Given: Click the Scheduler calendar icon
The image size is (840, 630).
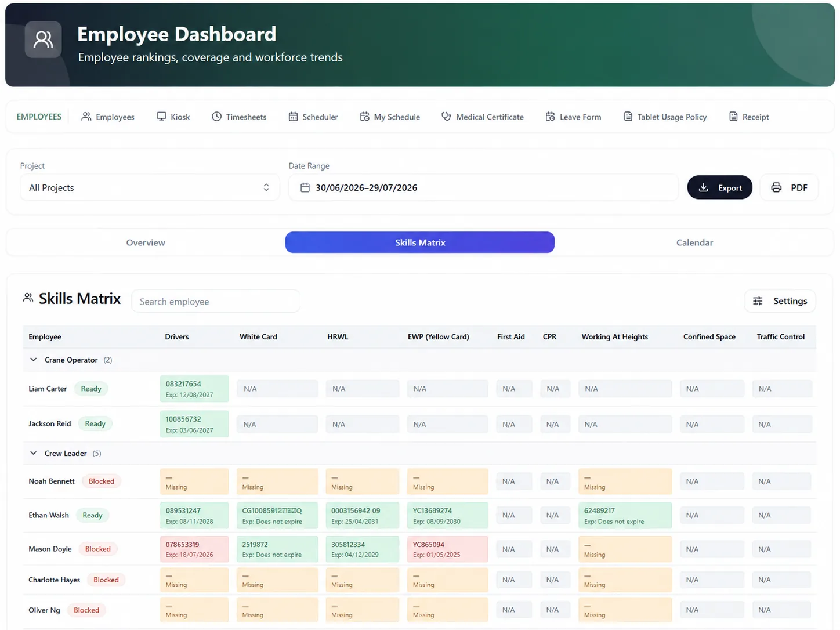Looking at the screenshot, I should (293, 117).
